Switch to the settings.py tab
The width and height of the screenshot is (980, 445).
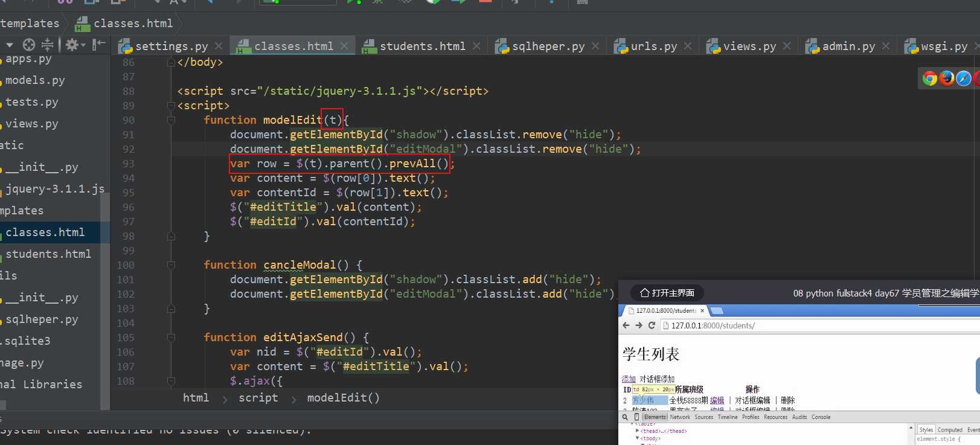click(x=171, y=46)
